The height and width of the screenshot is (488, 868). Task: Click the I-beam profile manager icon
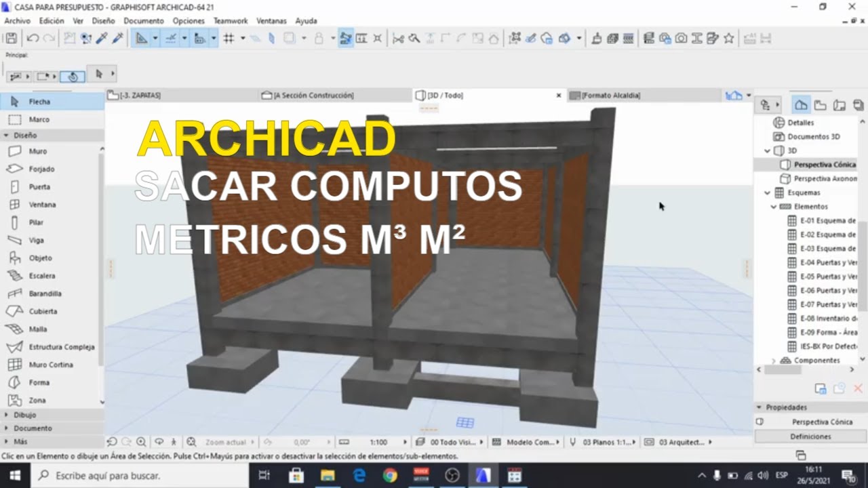696,39
